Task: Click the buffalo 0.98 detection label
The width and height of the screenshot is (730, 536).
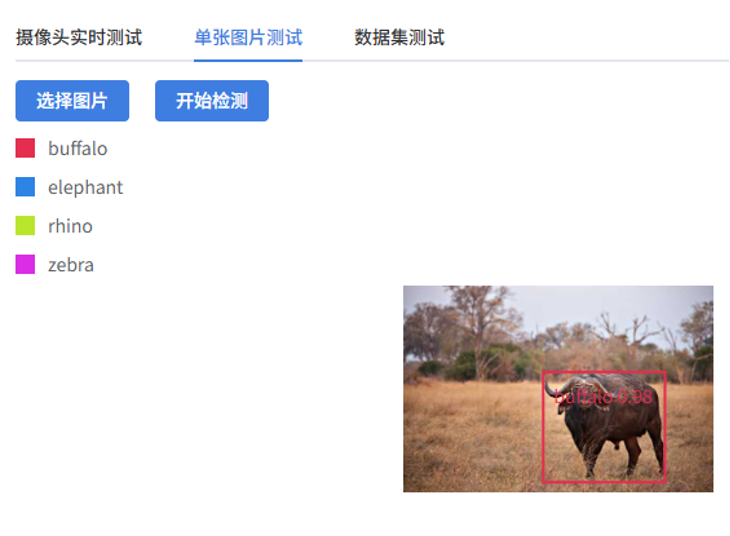Action: coord(603,397)
